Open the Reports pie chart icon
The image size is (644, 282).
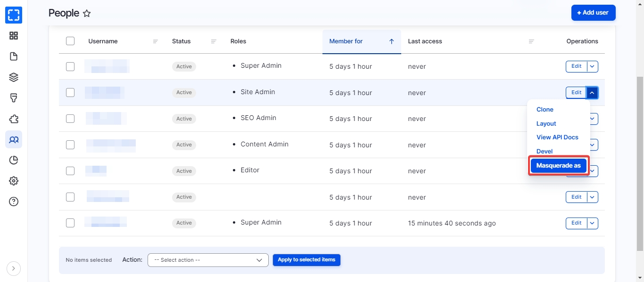click(14, 161)
